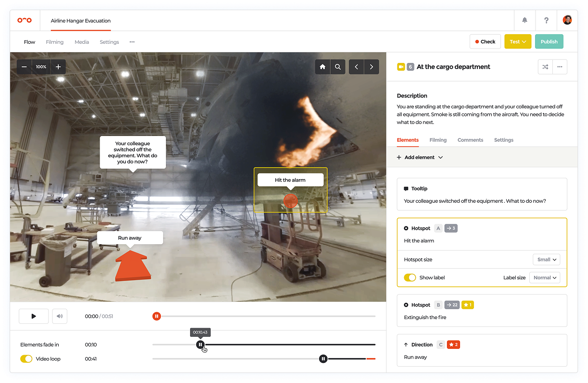Click yellow video camera scene icon

pos(401,67)
